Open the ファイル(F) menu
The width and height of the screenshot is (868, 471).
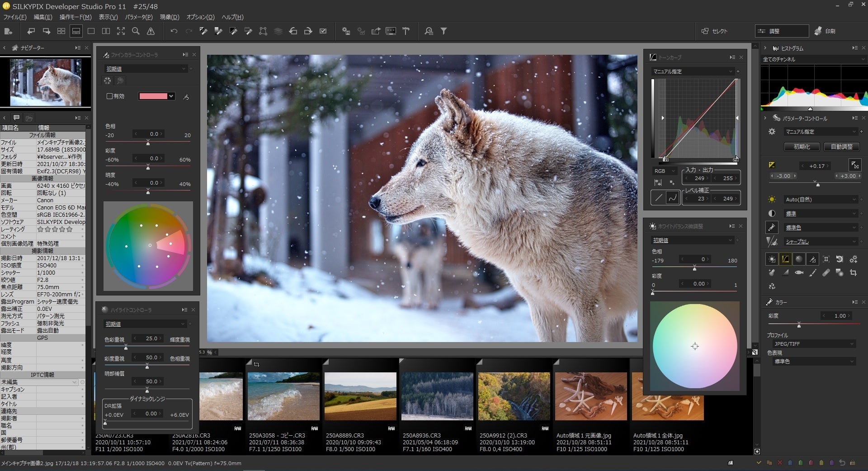[x=15, y=17]
